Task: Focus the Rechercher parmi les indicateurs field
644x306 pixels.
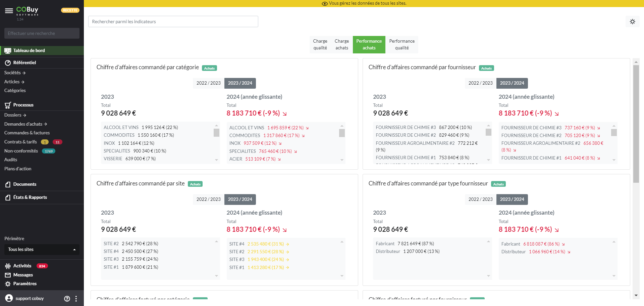Action: click(x=173, y=21)
